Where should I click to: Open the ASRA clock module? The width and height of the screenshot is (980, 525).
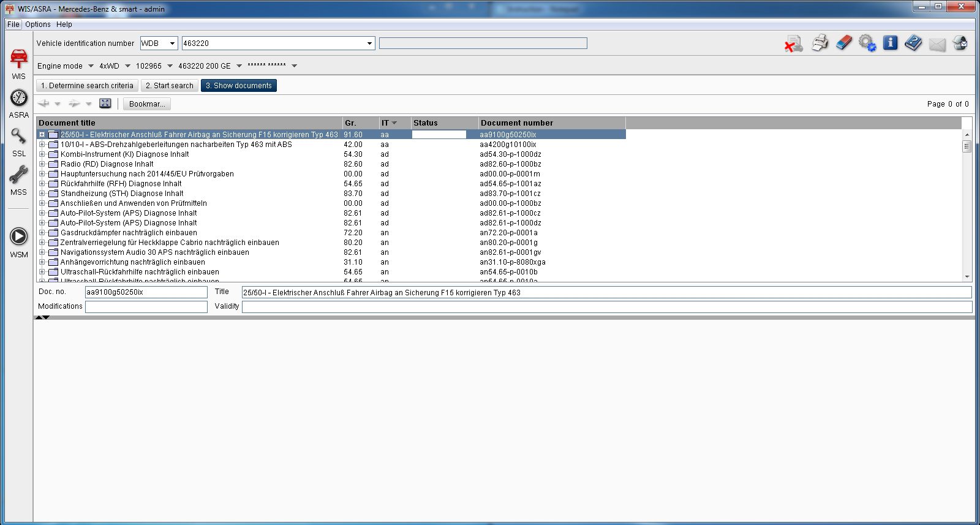[x=19, y=104]
